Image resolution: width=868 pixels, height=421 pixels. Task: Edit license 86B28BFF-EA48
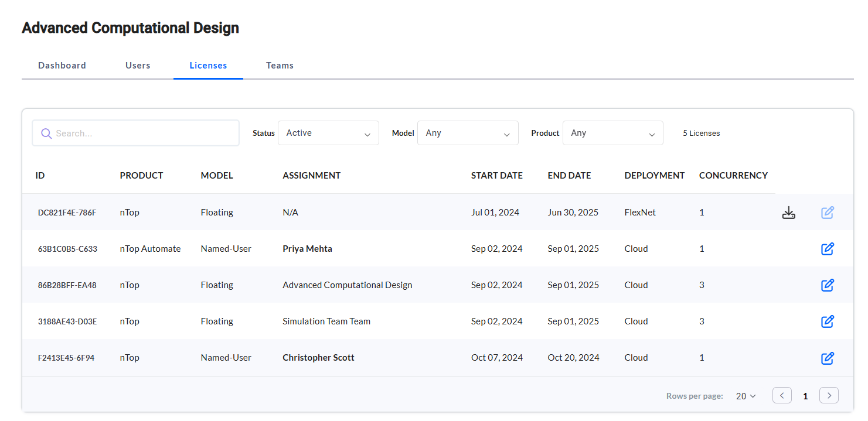[828, 285]
